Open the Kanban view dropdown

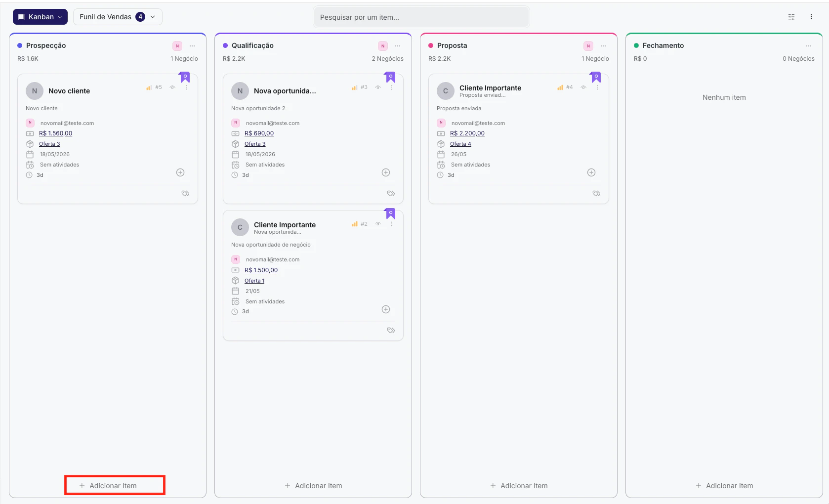40,17
